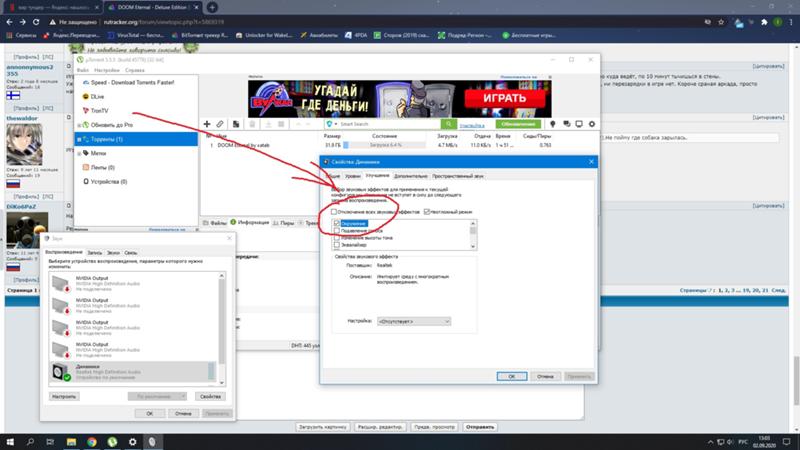The height and width of the screenshot is (450, 800).
Task: Expand the Метки tree item
Action: 79,153
